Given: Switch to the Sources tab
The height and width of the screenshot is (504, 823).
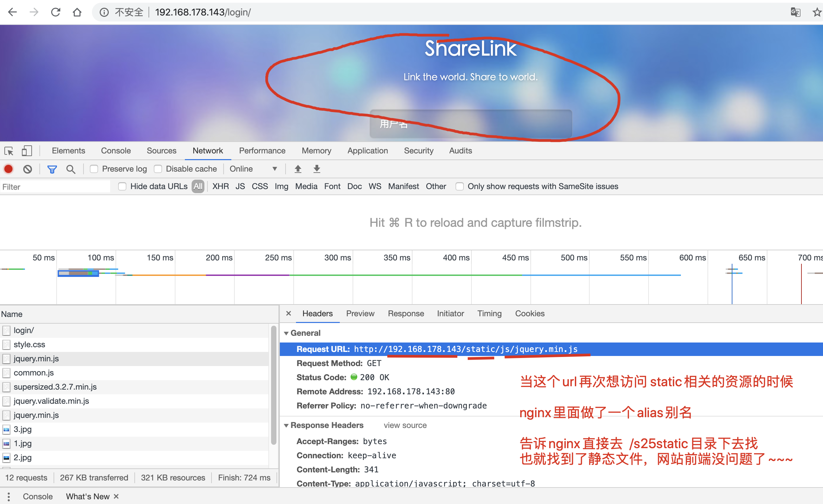Looking at the screenshot, I should 161,151.
